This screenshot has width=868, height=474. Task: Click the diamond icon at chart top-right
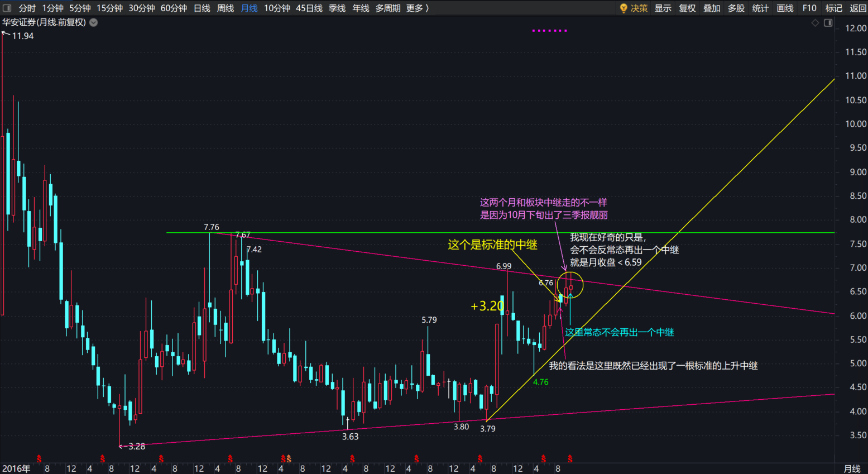(x=815, y=22)
